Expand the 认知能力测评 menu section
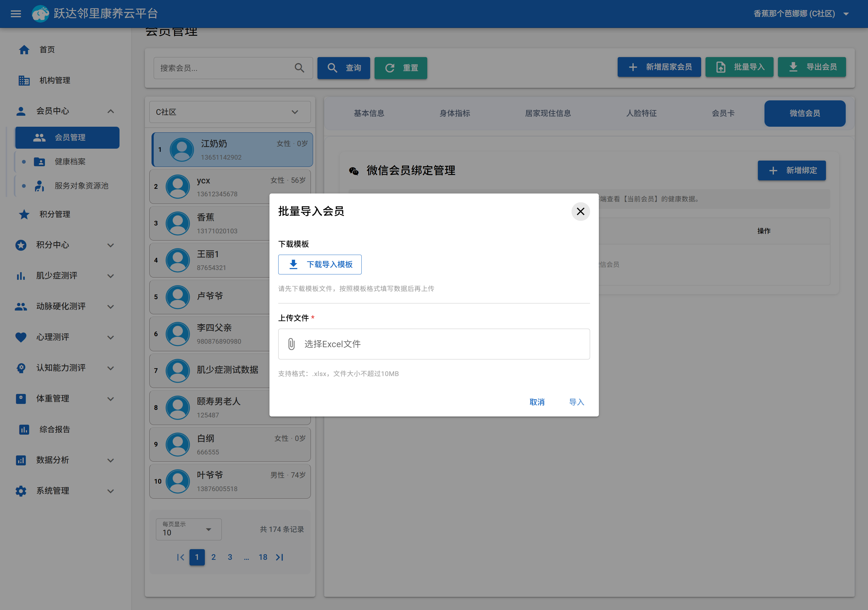This screenshot has height=610, width=868. click(x=111, y=368)
